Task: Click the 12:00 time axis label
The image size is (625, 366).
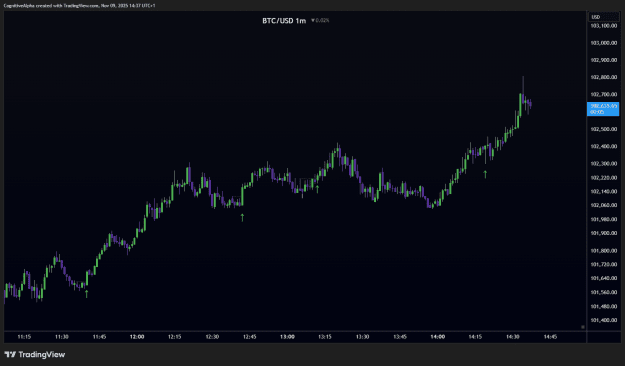Action: click(x=137, y=337)
